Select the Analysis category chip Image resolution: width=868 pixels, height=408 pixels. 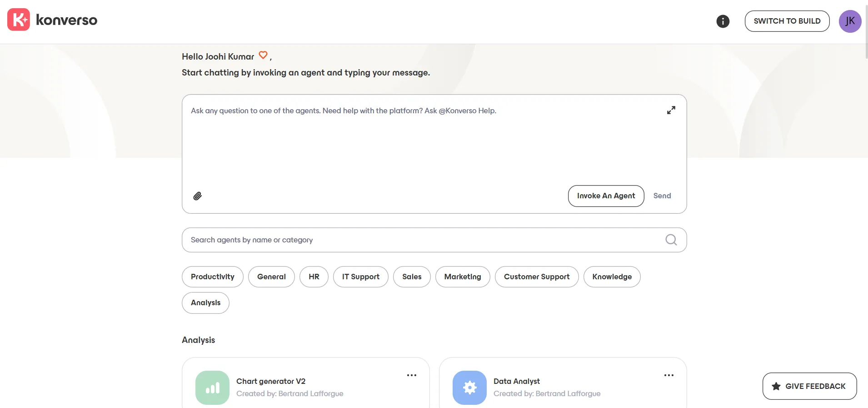205,303
